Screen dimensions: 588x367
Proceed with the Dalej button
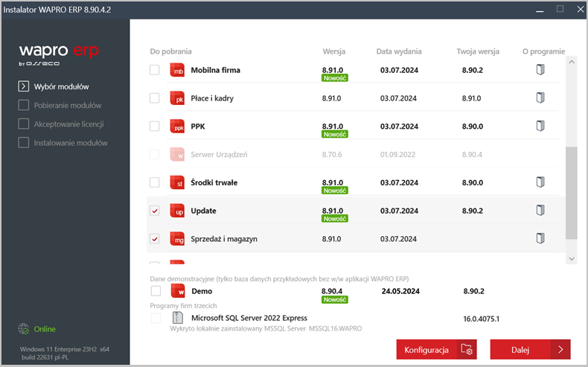pyautogui.click(x=530, y=349)
